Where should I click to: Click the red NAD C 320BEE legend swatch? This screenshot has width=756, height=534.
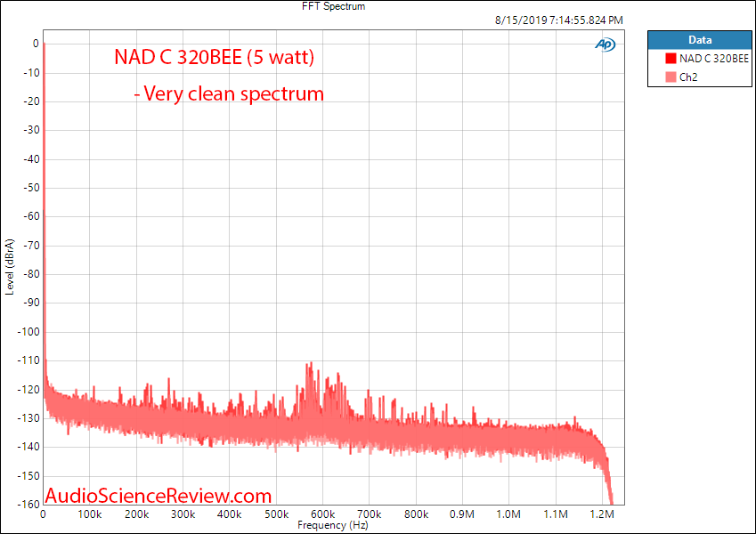pyautogui.click(x=671, y=59)
